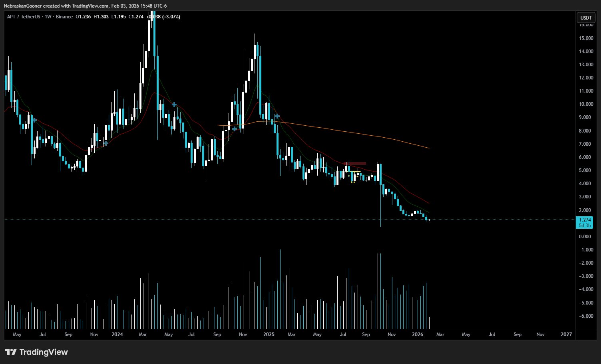Click the USDT currency button
601x364 pixels.
pos(586,18)
